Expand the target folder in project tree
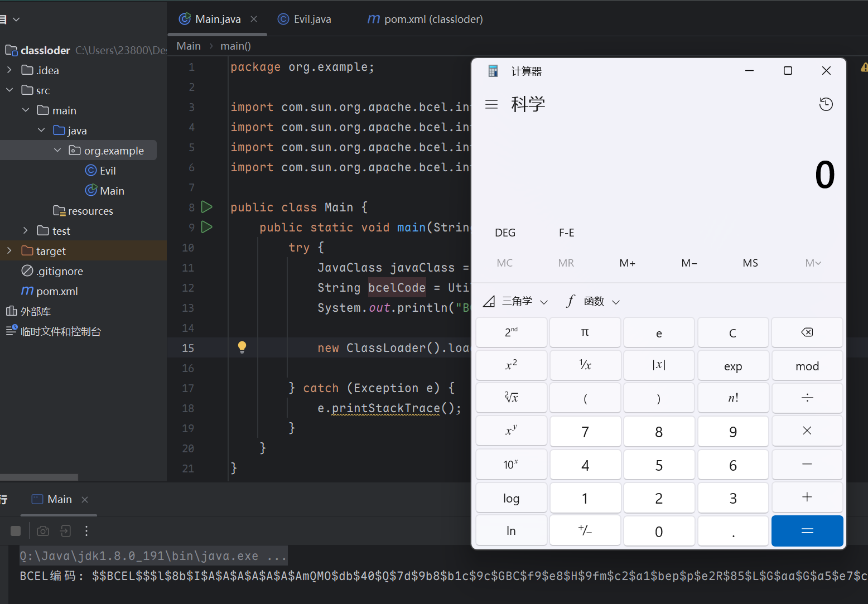The height and width of the screenshot is (604, 868). click(9, 251)
